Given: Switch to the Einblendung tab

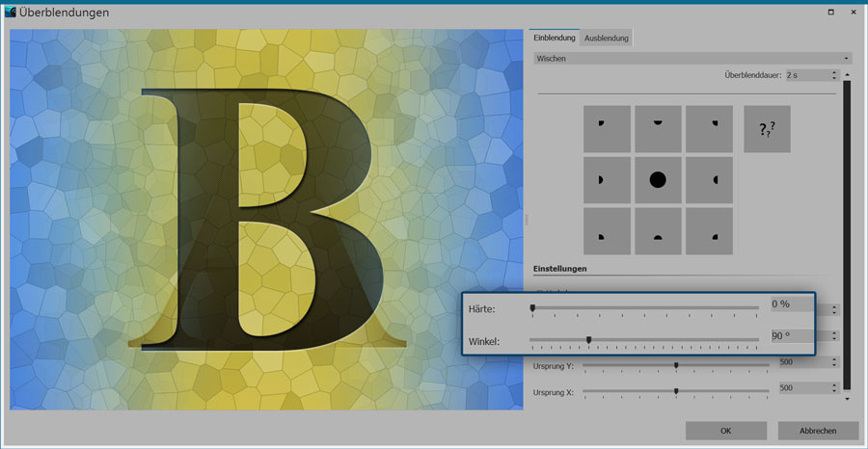Looking at the screenshot, I should [x=555, y=39].
